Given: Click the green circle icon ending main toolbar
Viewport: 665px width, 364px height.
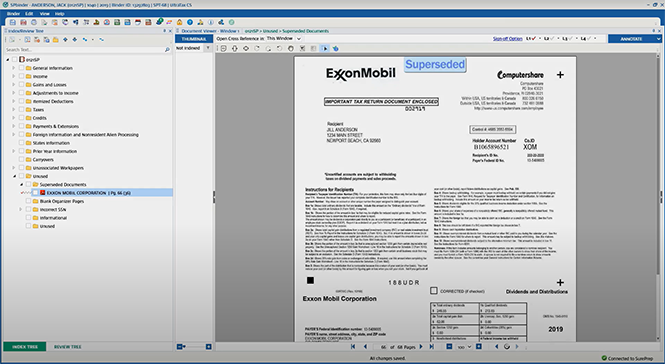Looking at the screenshot, I should (232, 22).
